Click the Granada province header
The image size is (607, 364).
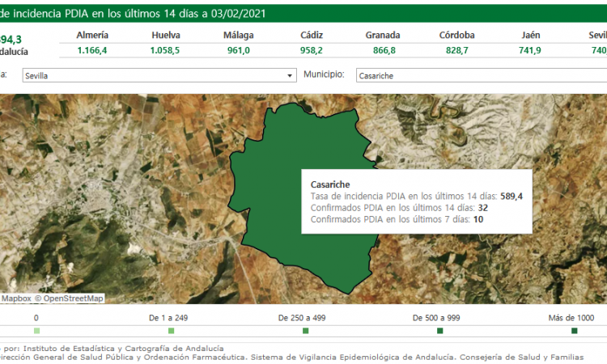tap(382, 36)
